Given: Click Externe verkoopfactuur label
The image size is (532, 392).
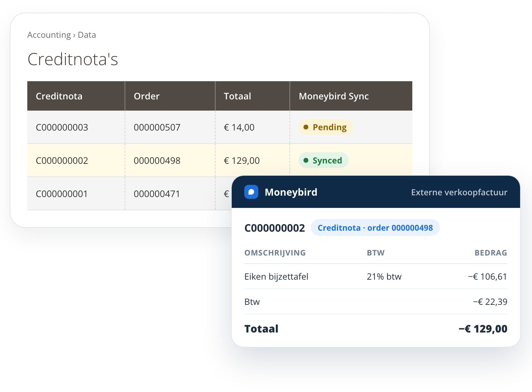Looking at the screenshot, I should (x=459, y=192).
